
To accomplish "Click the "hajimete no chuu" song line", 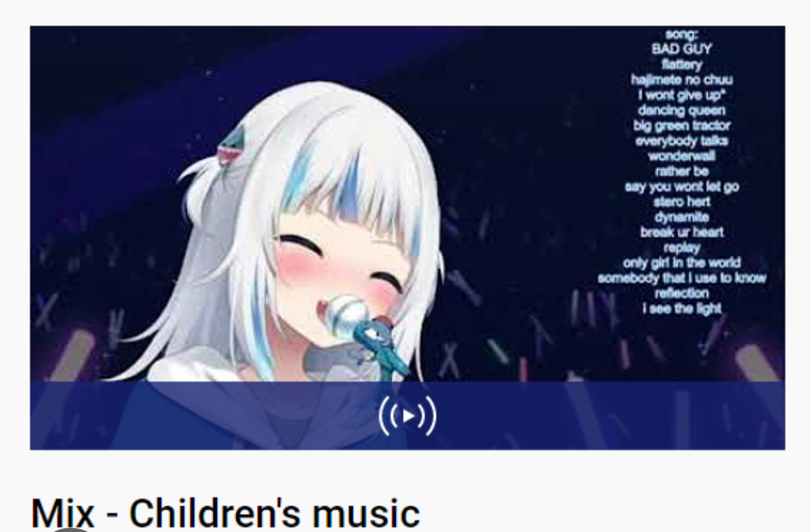I will click(681, 80).
